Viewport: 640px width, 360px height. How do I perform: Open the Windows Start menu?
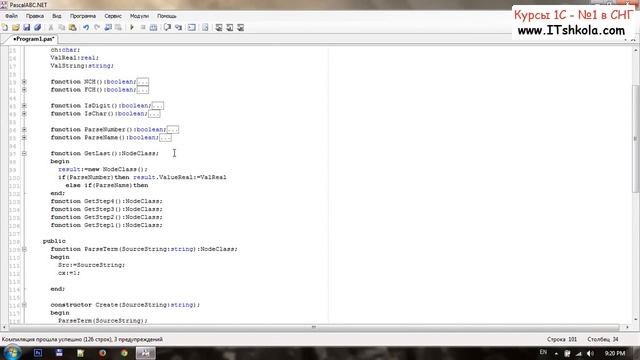[x=12, y=353]
